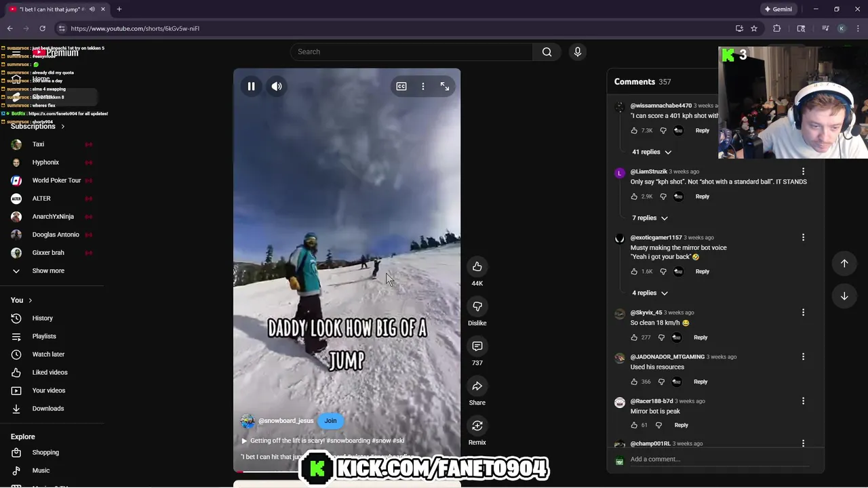
Task: Open Downloads in the sidebar
Action: coord(51,409)
